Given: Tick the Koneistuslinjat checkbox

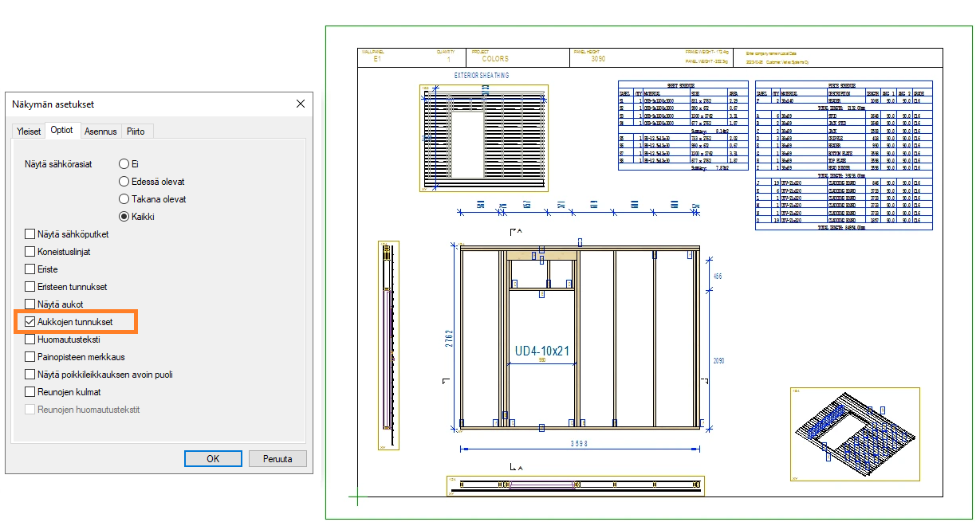Looking at the screenshot, I should (30, 252).
